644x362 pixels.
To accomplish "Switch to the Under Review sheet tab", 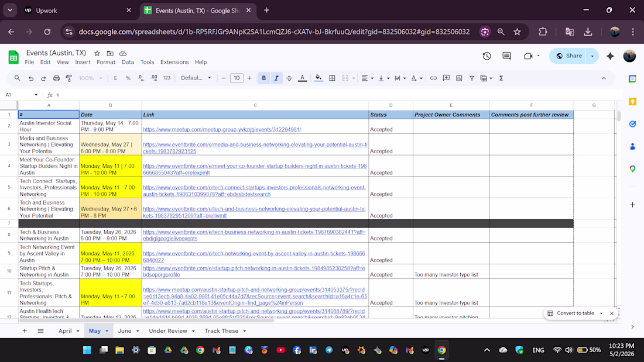I will point(168,331).
